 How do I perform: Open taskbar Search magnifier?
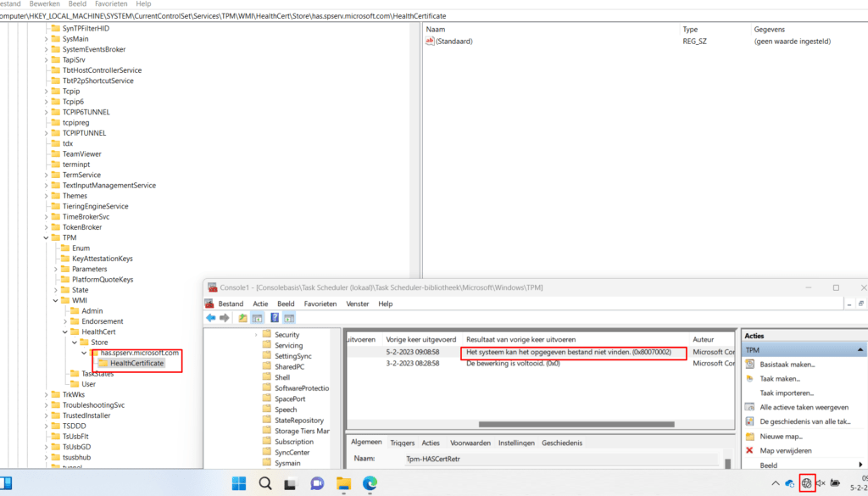[x=265, y=483]
